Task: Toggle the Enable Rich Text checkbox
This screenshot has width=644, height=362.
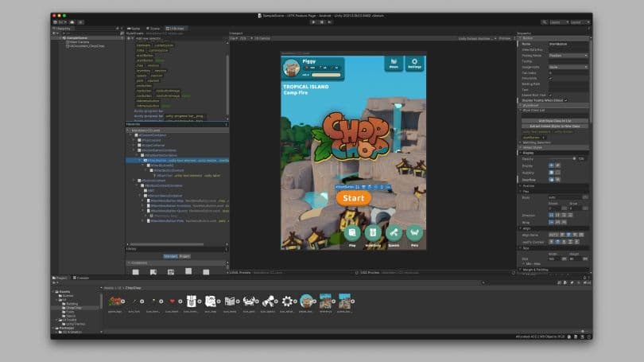Action: [550, 95]
